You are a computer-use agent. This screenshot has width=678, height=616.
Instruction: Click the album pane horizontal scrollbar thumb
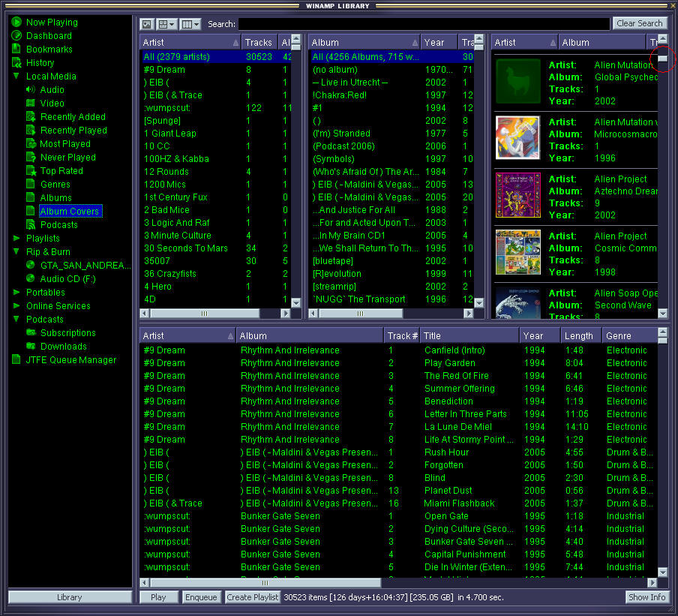(x=361, y=313)
